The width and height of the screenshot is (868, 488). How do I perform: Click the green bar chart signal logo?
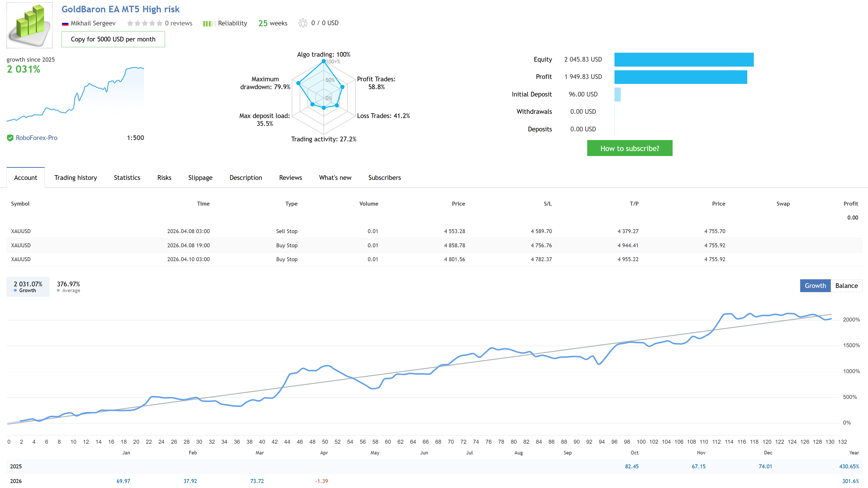pyautogui.click(x=29, y=25)
